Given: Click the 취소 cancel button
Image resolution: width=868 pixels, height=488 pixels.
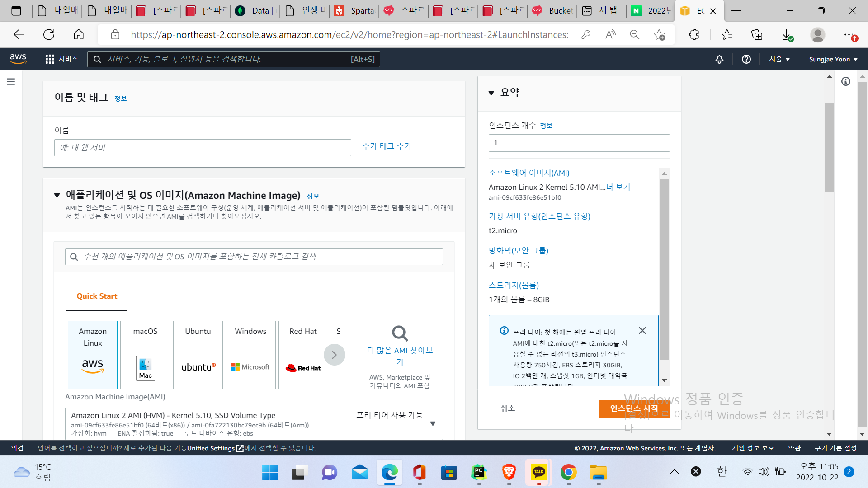Looking at the screenshot, I should coord(507,408).
